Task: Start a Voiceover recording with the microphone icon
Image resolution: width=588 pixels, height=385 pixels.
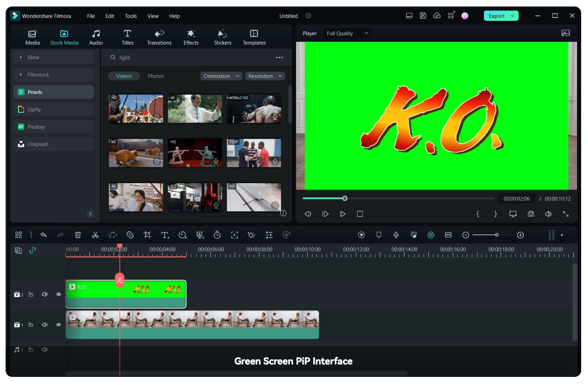Action: 396,235
